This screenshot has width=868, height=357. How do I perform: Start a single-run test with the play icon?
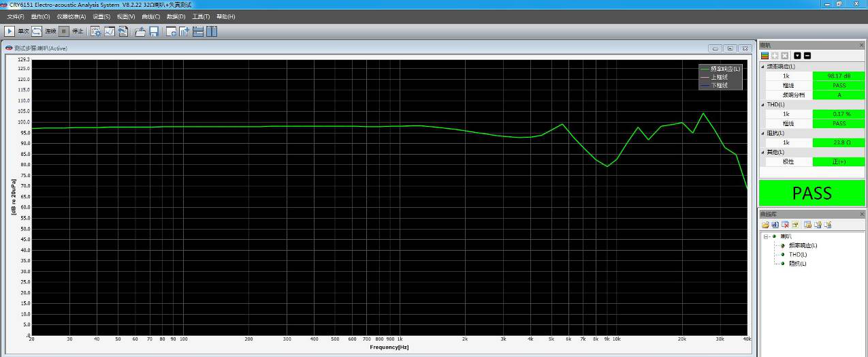[10, 31]
